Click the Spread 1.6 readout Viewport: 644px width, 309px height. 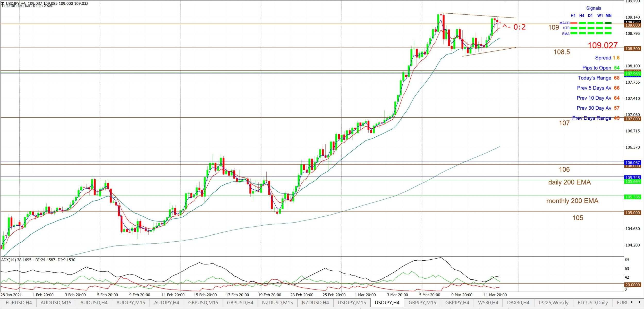point(607,58)
